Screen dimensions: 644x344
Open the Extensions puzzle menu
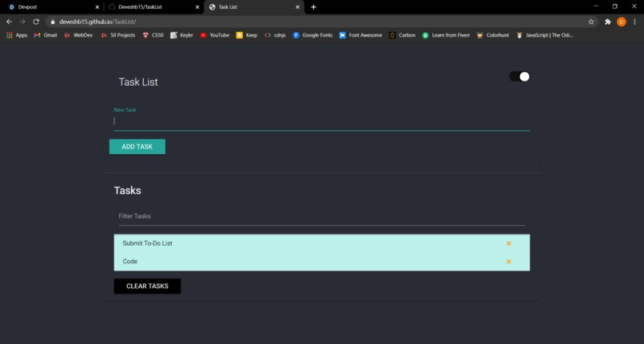click(x=608, y=22)
